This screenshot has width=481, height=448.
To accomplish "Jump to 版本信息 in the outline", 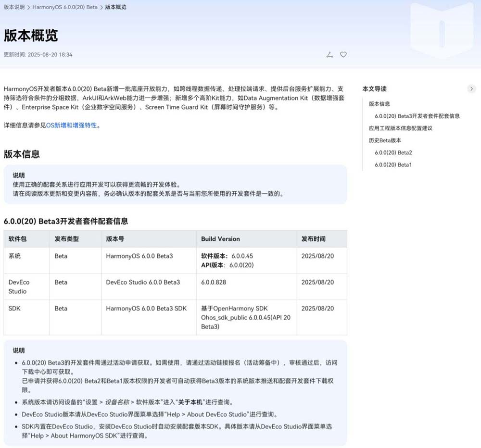I will click(379, 104).
